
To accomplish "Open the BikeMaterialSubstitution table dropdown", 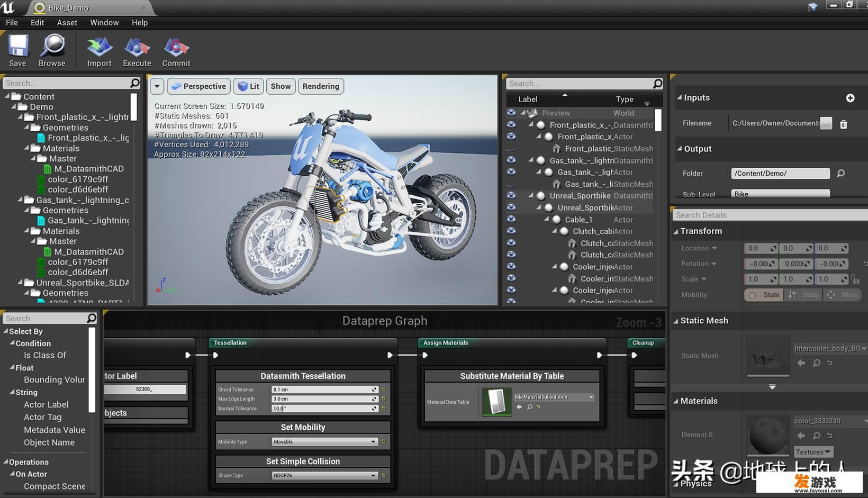I will click(x=554, y=397).
